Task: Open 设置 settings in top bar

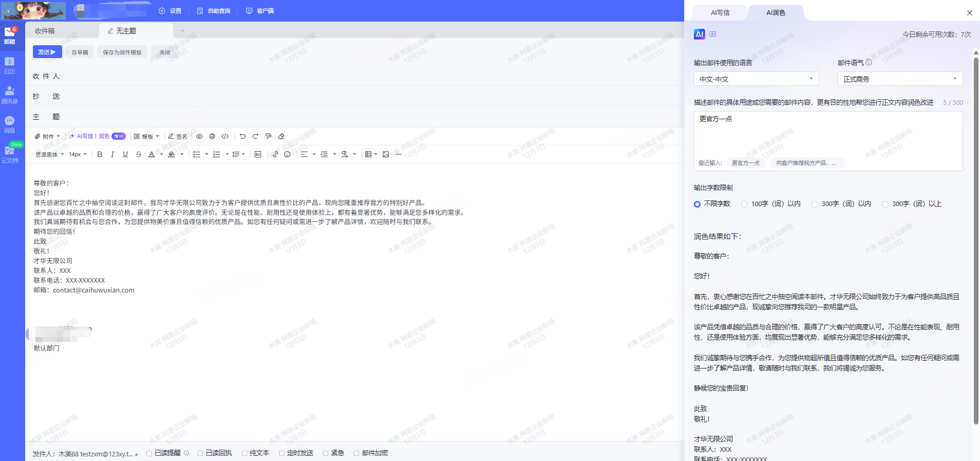Action: click(170, 11)
